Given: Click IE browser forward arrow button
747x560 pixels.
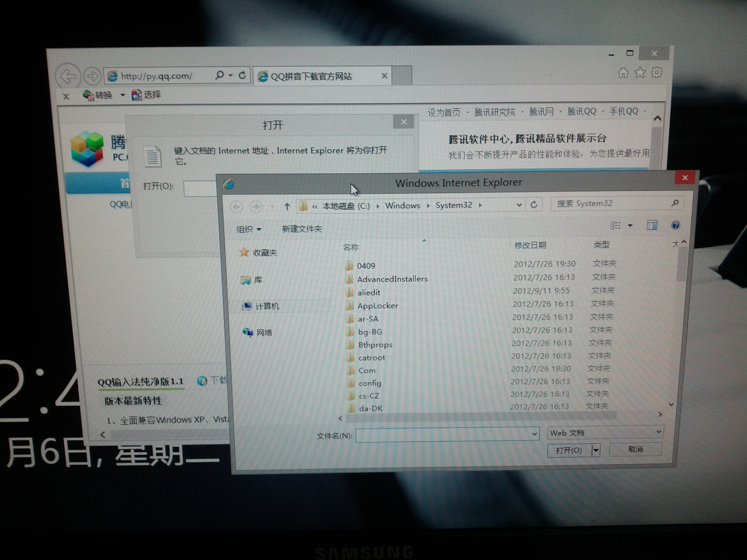Looking at the screenshot, I should click(x=92, y=76).
